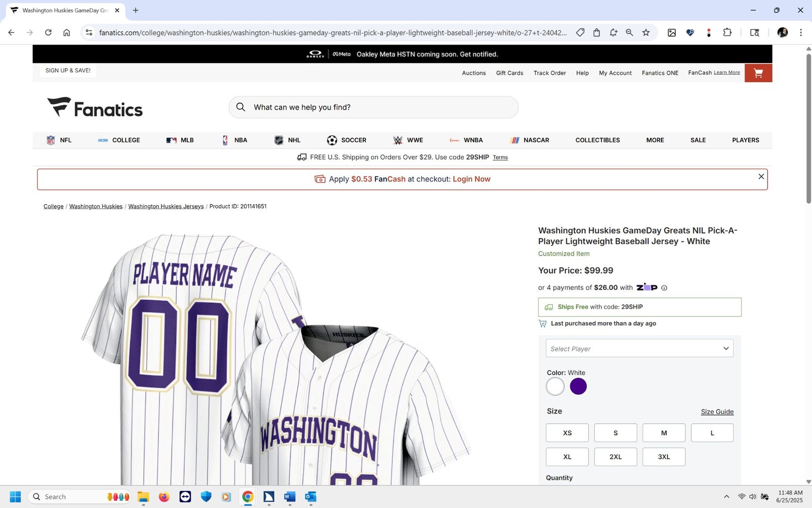Open Outlook from taskbar
The height and width of the screenshot is (508, 812).
[311, 497]
